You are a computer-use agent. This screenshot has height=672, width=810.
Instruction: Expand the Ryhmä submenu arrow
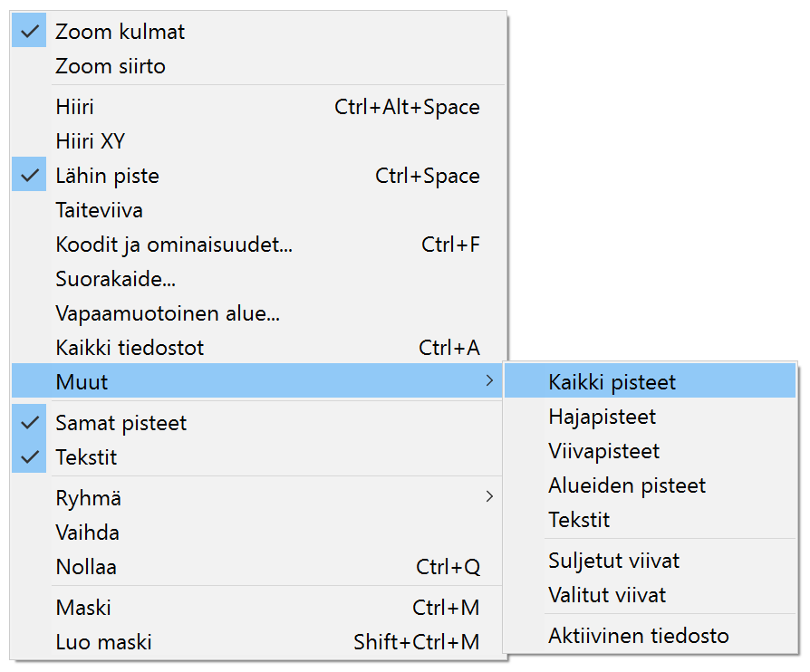(489, 497)
